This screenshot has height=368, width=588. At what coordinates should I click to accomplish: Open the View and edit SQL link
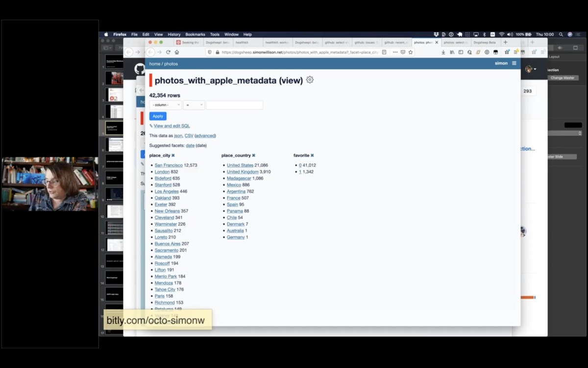(x=171, y=126)
